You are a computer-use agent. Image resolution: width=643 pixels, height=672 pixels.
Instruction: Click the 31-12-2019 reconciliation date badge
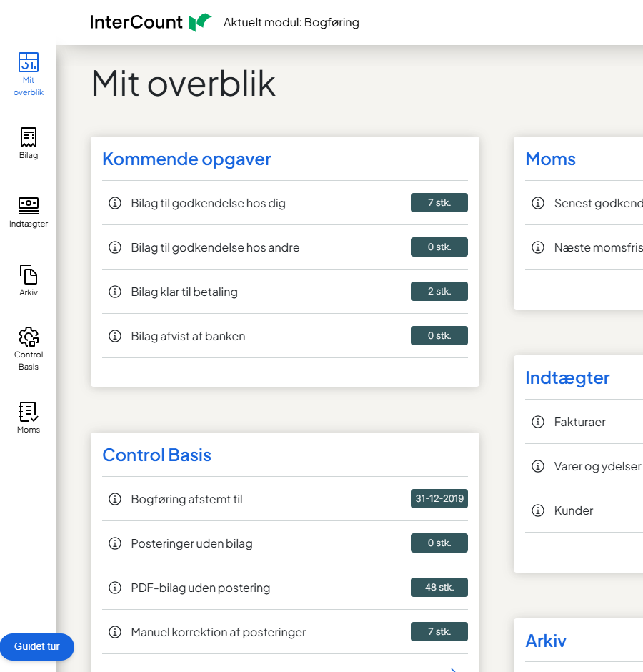(x=439, y=499)
